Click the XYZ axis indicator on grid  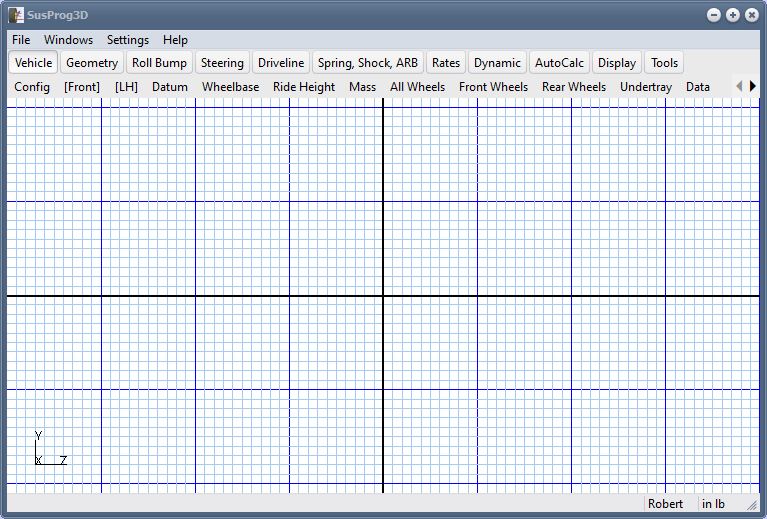click(49, 450)
